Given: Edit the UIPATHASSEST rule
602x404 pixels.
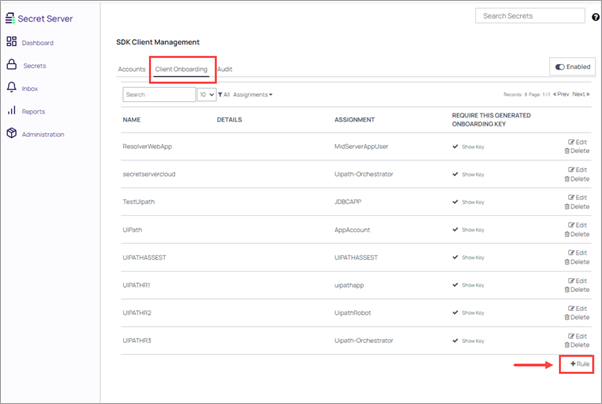Looking at the screenshot, I should pyautogui.click(x=577, y=253).
